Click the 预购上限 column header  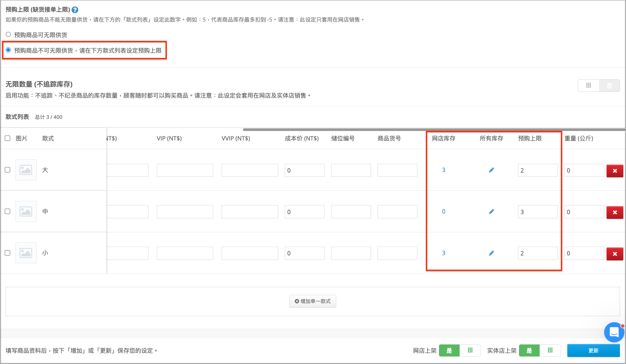pyautogui.click(x=530, y=138)
